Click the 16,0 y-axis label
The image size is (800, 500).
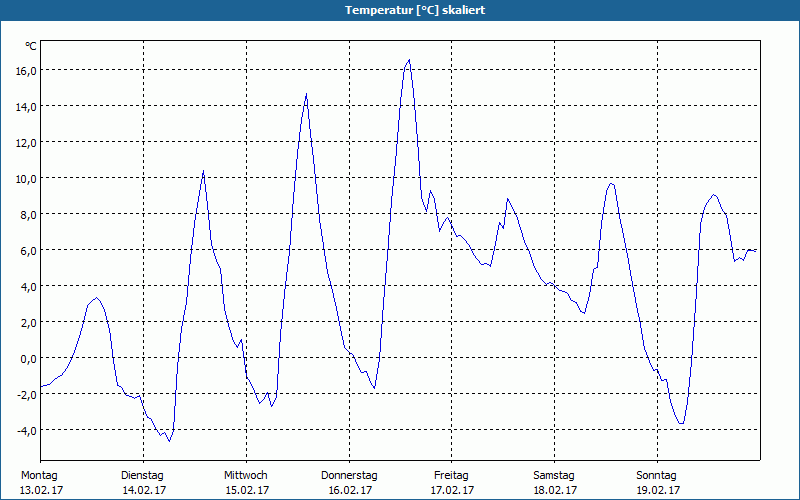26,71
